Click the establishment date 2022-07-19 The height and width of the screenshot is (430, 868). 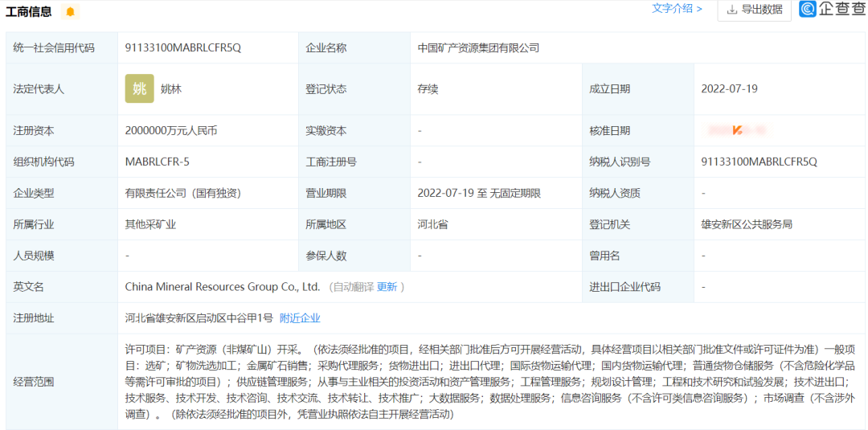[x=729, y=89]
